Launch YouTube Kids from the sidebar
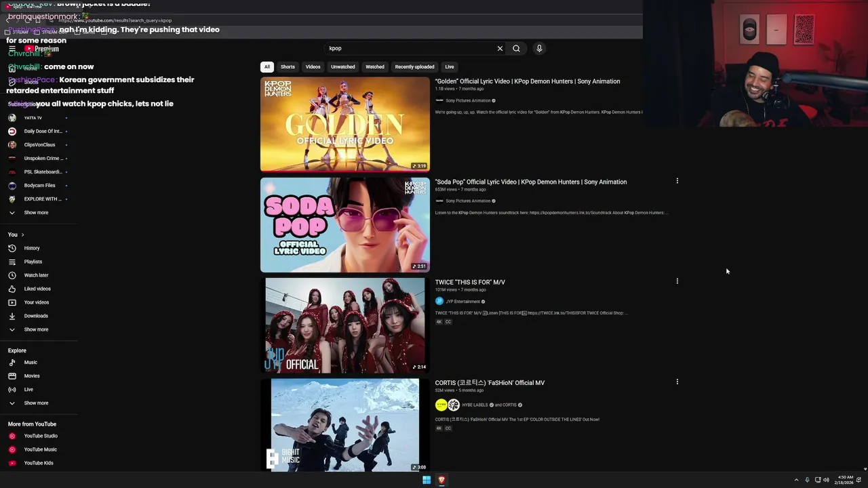 click(x=39, y=463)
